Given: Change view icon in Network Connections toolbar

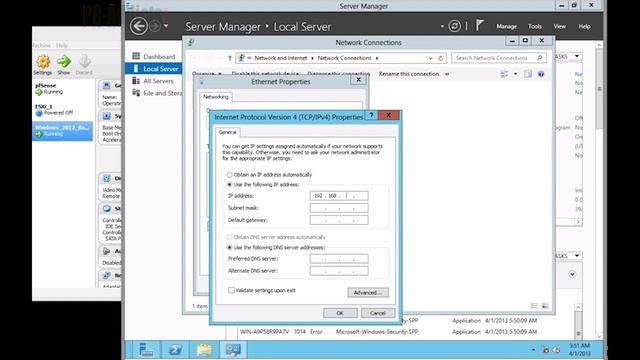Looking at the screenshot, I should pyautogui.click(x=504, y=74).
